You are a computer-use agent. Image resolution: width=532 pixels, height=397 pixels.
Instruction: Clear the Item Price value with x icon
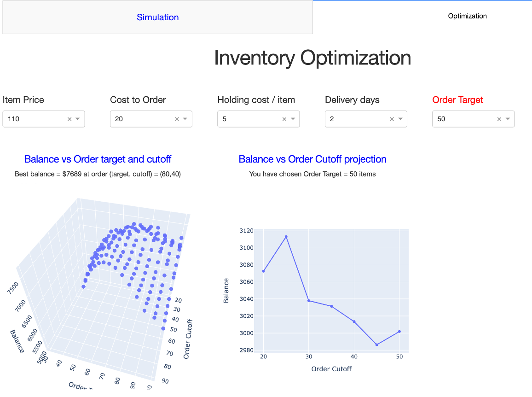point(69,119)
